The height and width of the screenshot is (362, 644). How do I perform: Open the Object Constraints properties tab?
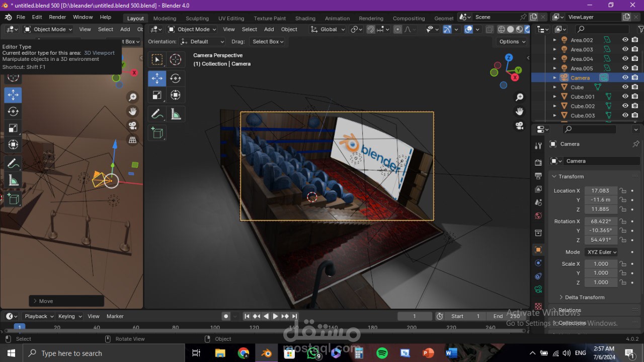pos(538,276)
